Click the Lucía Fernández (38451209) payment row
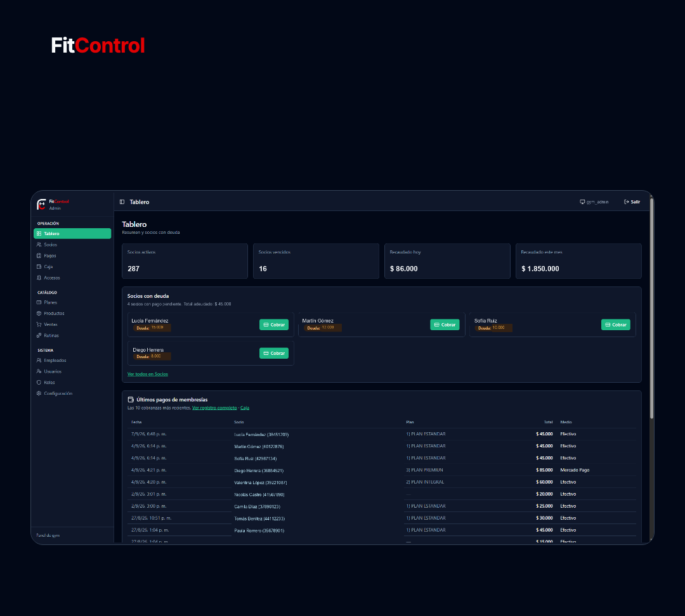The image size is (685, 616). [x=382, y=434]
